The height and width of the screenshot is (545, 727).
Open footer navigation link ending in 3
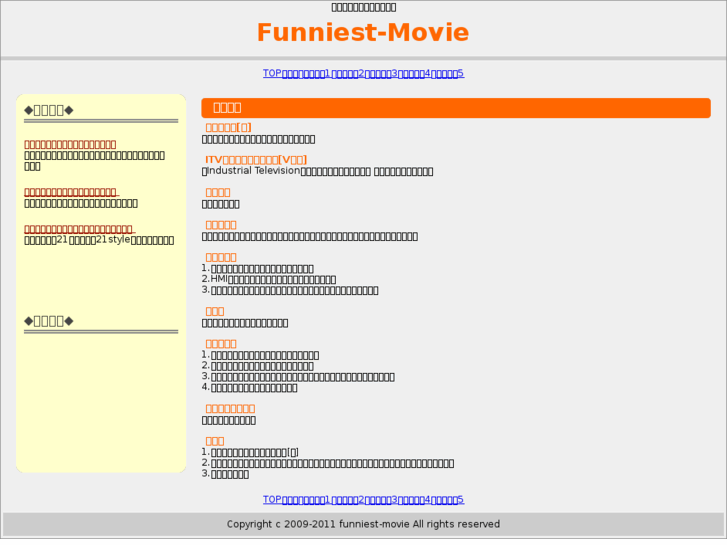click(381, 500)
